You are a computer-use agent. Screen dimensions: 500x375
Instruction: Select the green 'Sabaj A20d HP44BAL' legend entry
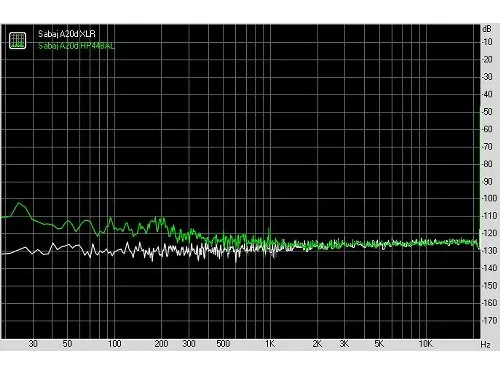coord(76,46)
